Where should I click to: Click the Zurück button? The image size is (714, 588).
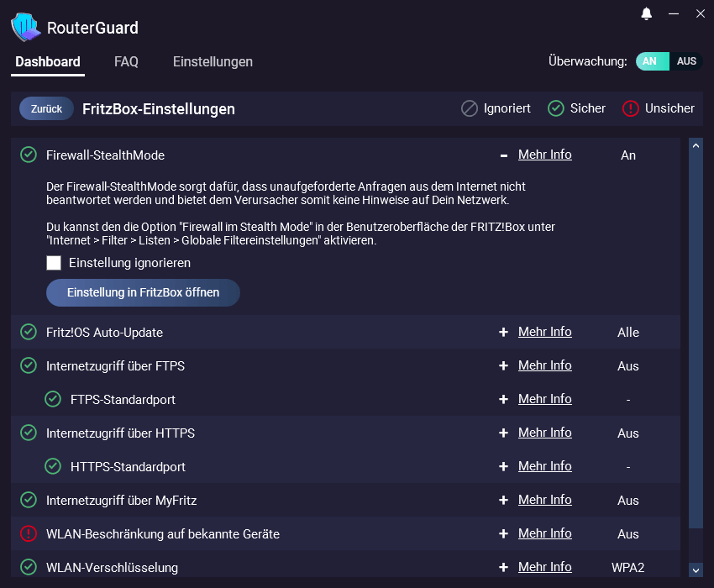[46, 109]
